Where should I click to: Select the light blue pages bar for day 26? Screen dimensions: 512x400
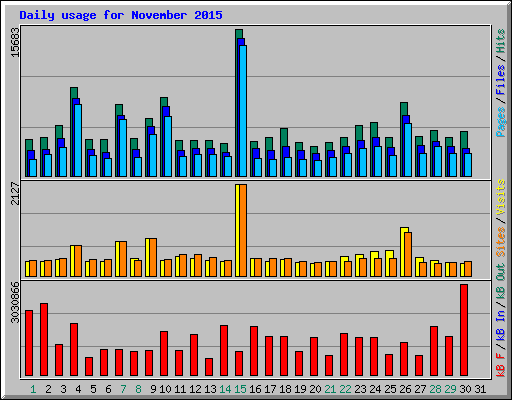pyautogui.click(x=408, y=150)
